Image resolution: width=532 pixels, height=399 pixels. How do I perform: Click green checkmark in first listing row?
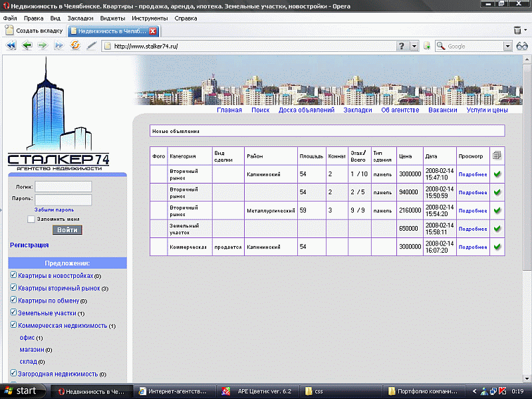pyautogui.click(x=497, y=174)
